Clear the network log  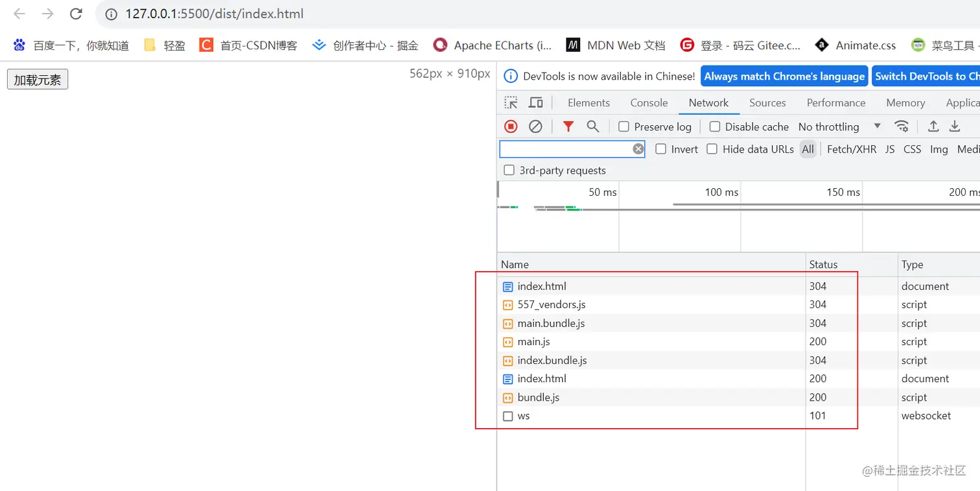coord(535,126)
